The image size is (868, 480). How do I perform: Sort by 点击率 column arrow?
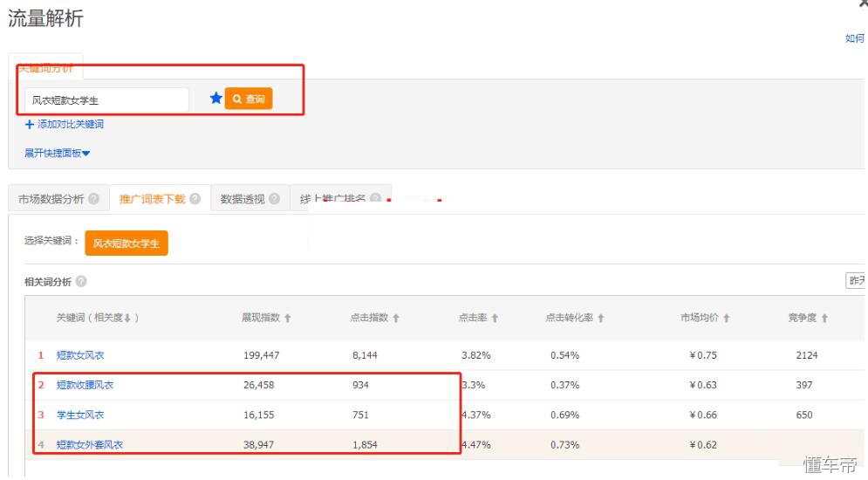[x=495, y=318]
